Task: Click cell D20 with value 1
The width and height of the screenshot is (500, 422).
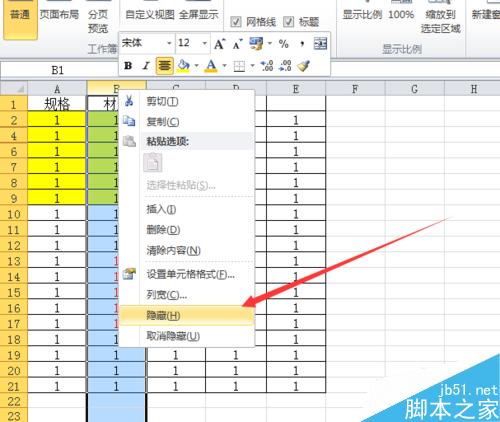Action: click(x=236, y=371)
